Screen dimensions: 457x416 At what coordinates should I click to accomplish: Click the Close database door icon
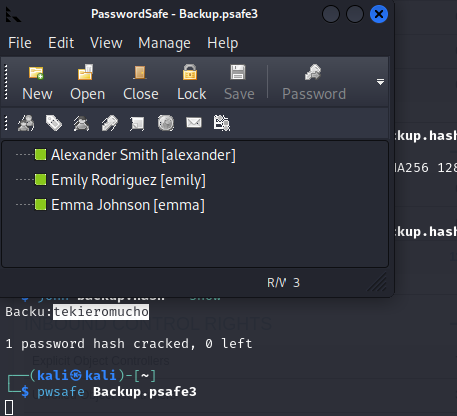tap(140, 72)
